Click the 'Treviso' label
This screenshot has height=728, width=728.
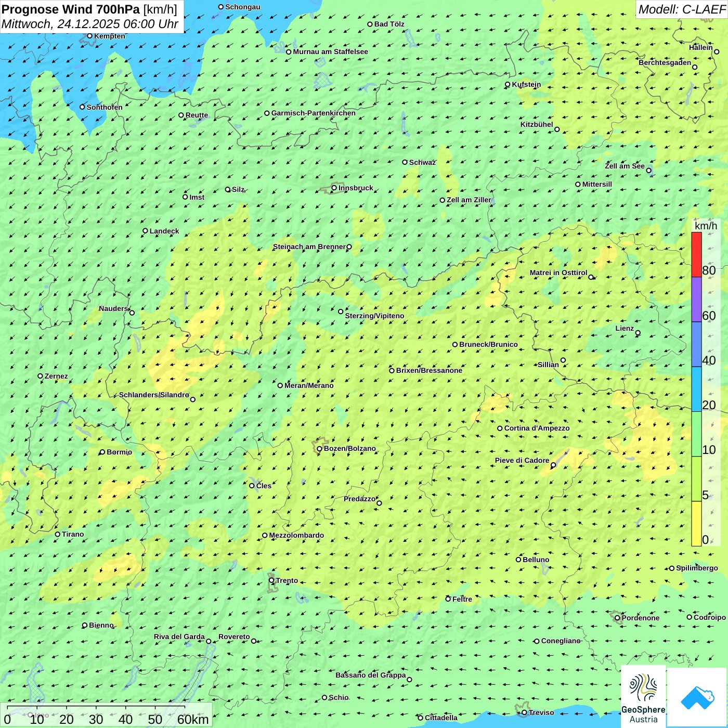click(x=541, y=712)
